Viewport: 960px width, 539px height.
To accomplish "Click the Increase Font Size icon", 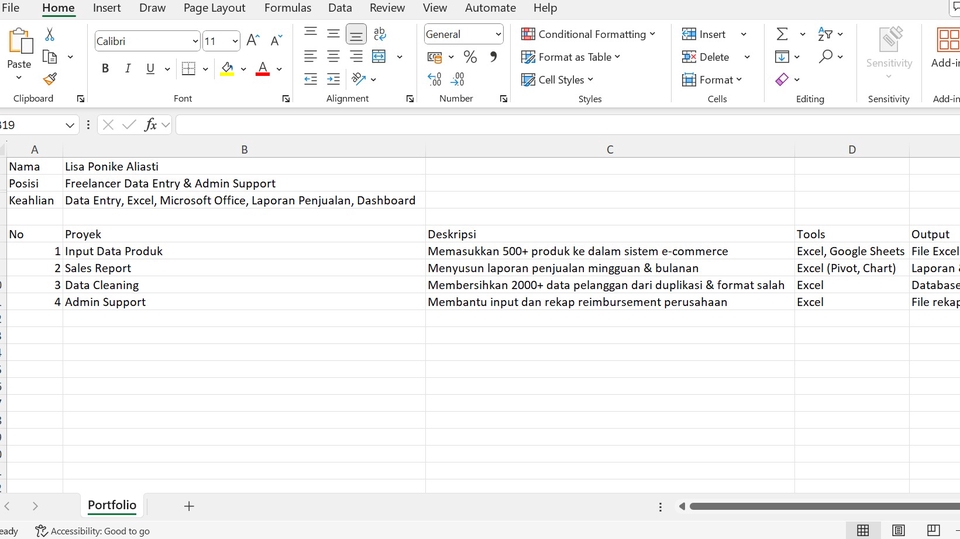I will (253, 41).
